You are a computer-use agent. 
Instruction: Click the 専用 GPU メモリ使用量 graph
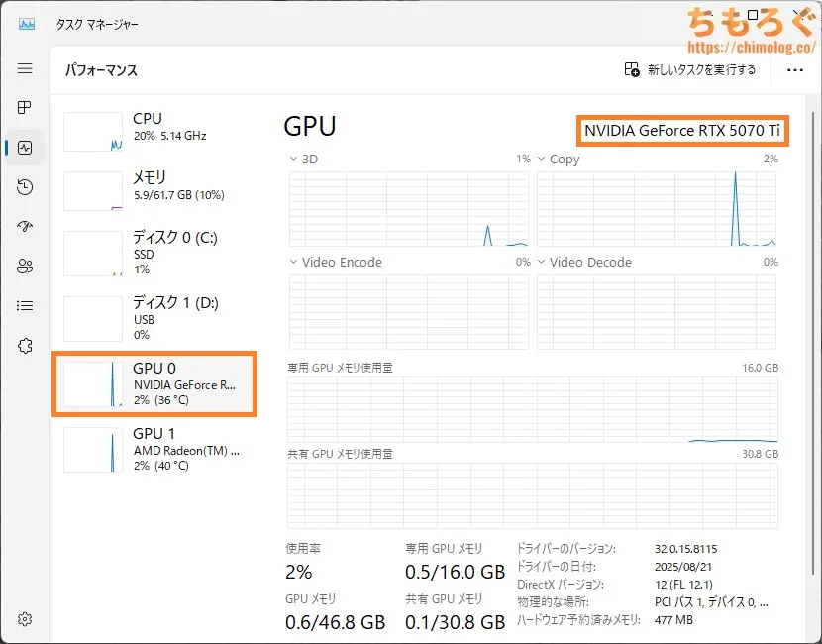[x=532, y=409]
